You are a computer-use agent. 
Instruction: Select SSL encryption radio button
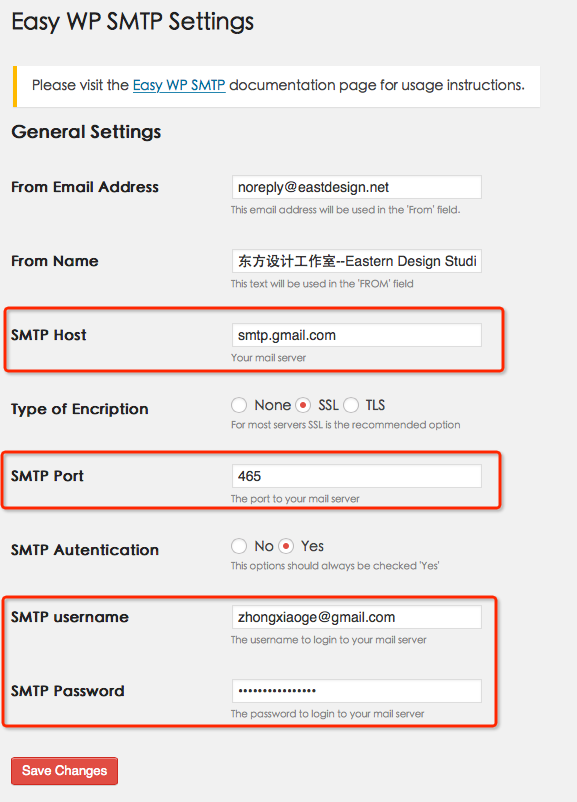[x=303, y=405]
